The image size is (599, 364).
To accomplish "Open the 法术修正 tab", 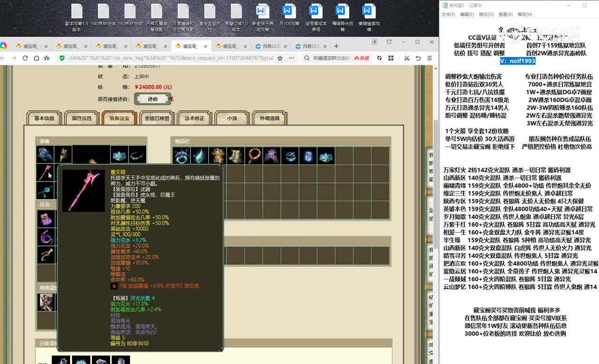I will [195, 118].
